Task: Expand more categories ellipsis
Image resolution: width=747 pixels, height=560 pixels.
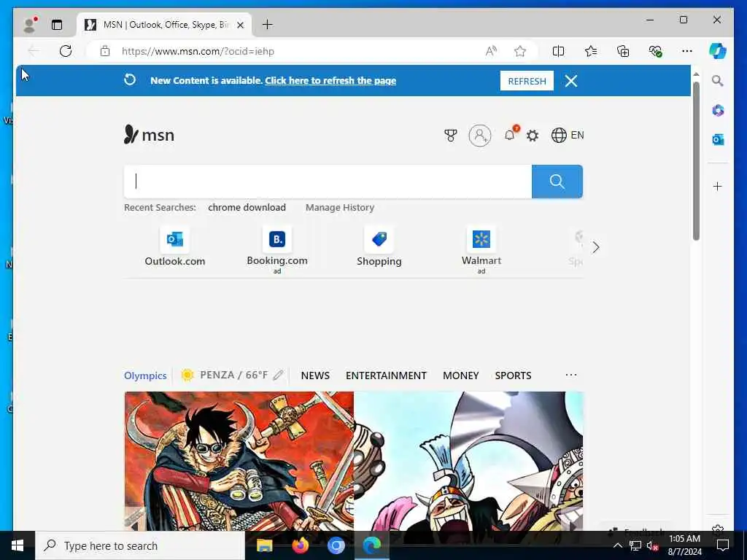Action: 571,375
